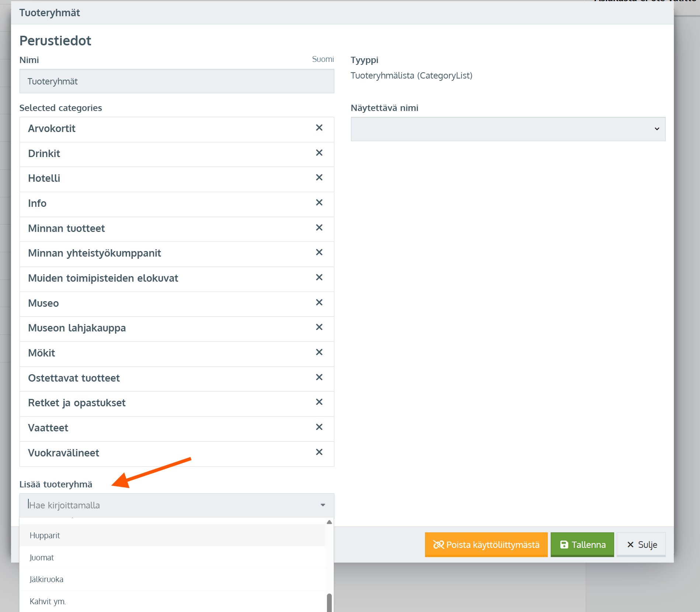Remove Museo from the list
The image size is (700, 612).
tap(319, 303)
